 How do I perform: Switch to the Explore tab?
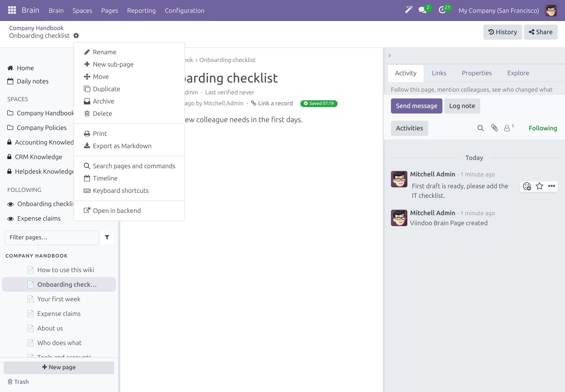[x=518, y=73]
